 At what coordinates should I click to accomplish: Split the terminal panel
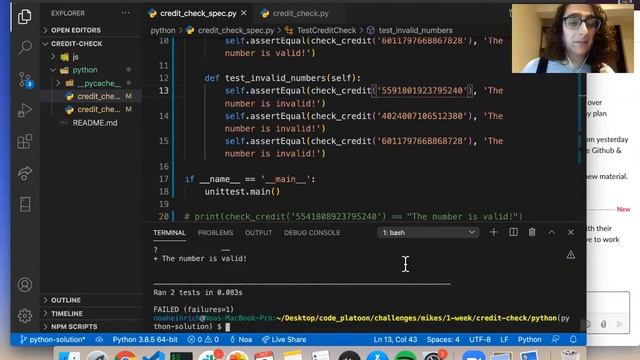[x=513, y=232]
